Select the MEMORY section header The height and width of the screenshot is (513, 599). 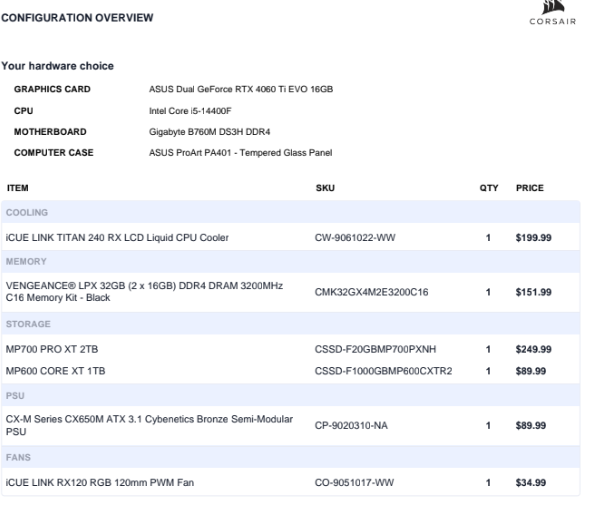(290, 262)
